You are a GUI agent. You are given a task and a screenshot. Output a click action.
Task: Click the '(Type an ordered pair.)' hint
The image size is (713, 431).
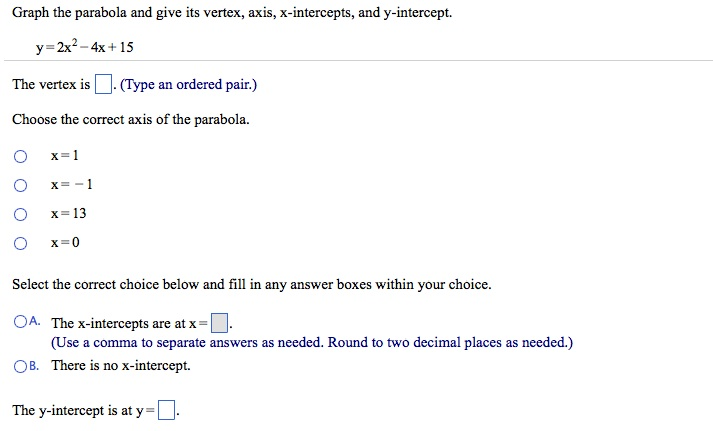188,85
